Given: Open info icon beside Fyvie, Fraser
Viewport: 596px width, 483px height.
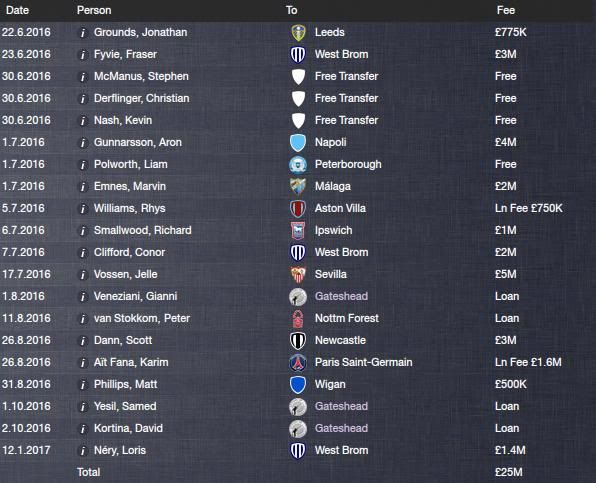Looking at the screenshot, I should 82,55.
